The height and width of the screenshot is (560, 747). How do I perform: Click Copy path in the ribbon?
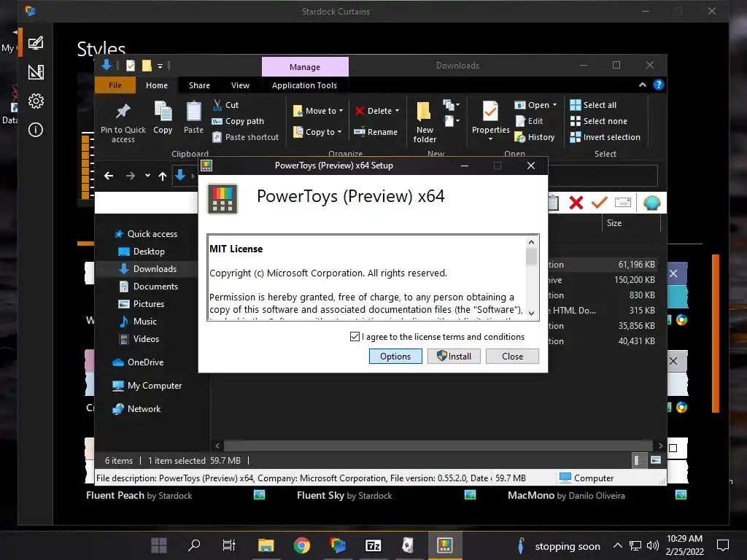pyautogui.click(x=238, y=121)
